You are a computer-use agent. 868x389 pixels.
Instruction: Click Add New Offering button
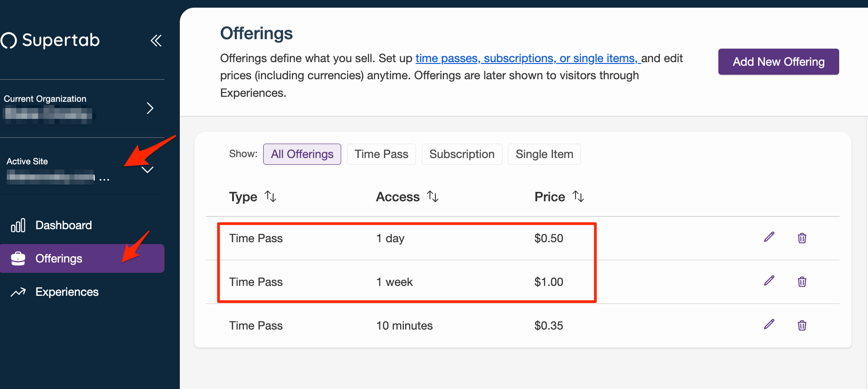pyautogui.click(x=778, y=62)
